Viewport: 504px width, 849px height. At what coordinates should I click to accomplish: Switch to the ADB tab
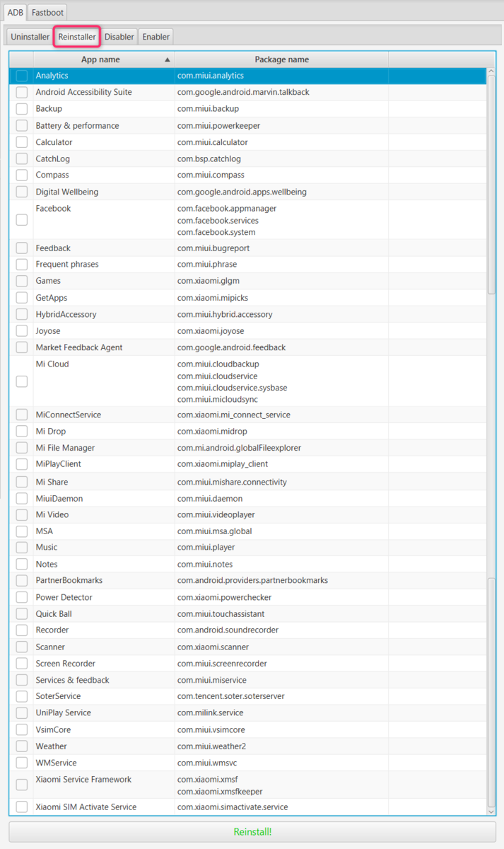pos(16,12)
